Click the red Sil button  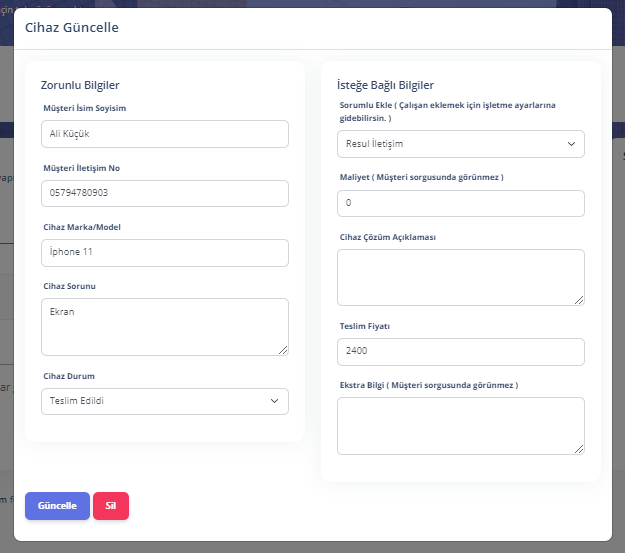111,506
